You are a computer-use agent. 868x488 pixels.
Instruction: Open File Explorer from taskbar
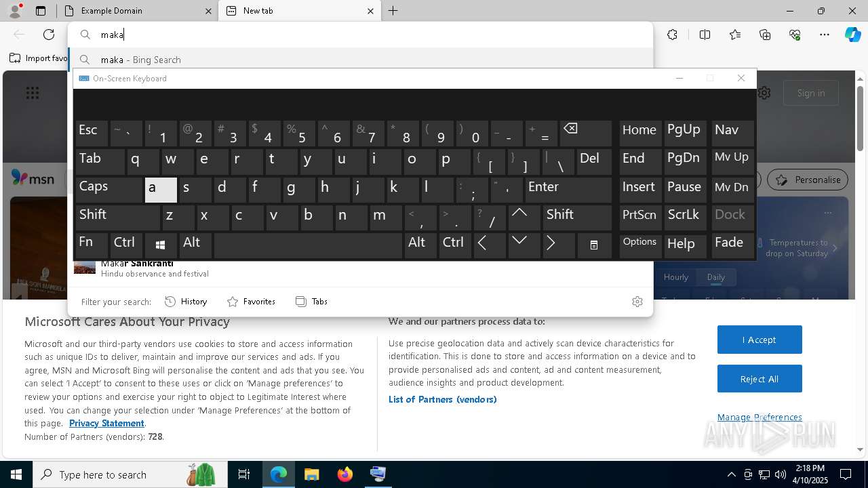click(311, 474)
